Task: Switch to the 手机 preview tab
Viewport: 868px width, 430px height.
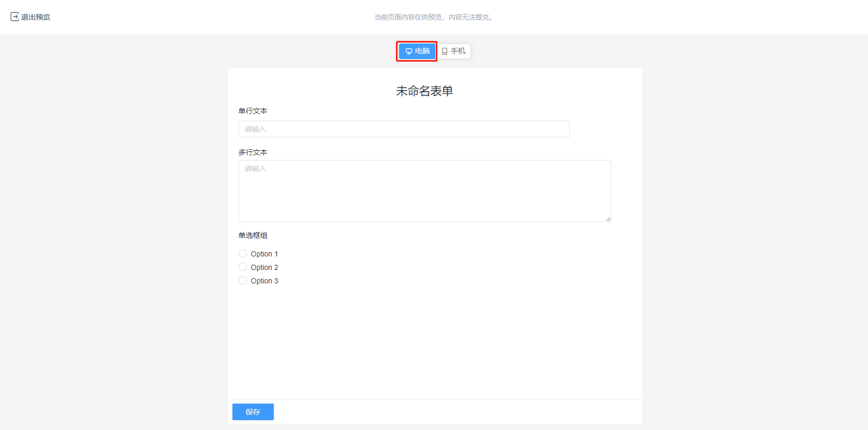Action: pos(455,51)
